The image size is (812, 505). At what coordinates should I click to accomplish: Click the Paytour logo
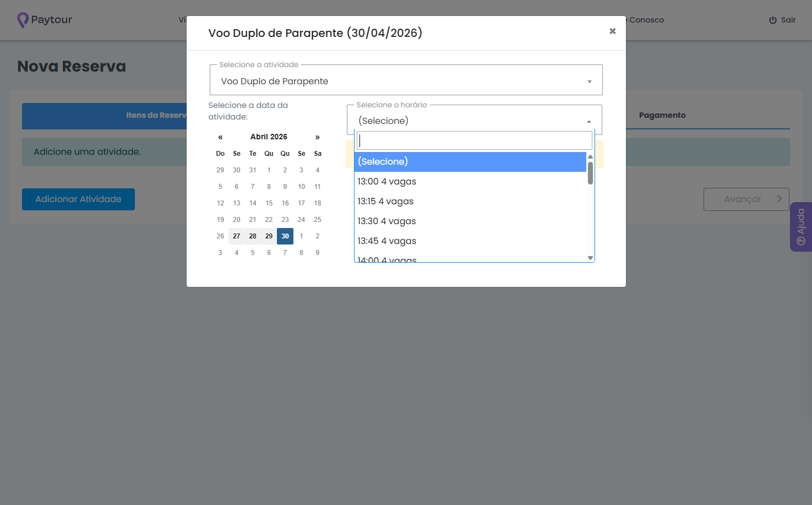click(45, 20)
